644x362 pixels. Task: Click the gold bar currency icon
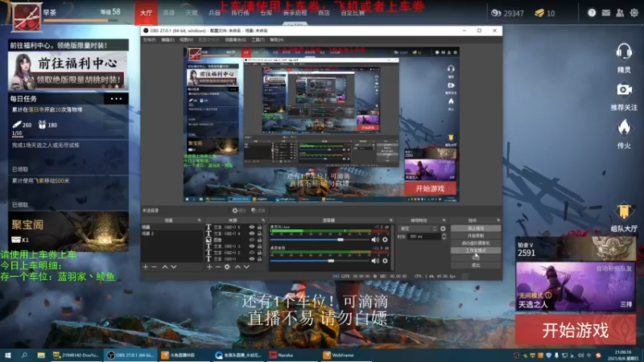pyautogui.click(x=539, y=13)
